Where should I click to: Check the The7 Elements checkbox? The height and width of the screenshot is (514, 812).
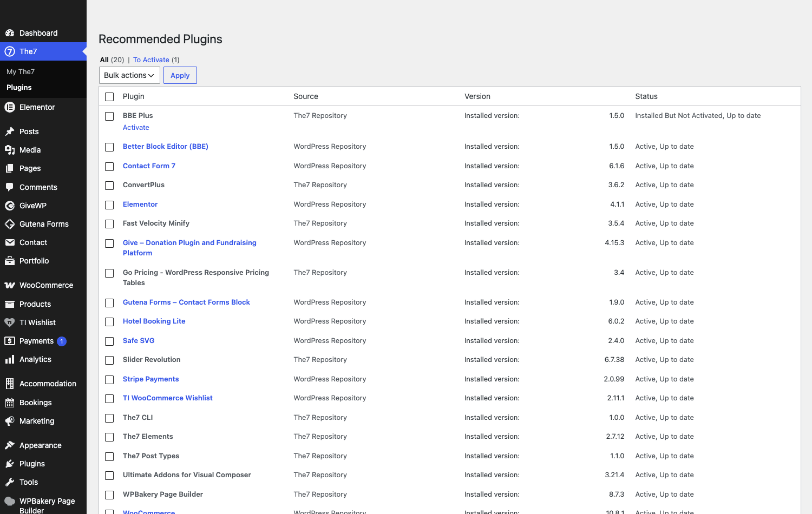(x=109, y=437)
